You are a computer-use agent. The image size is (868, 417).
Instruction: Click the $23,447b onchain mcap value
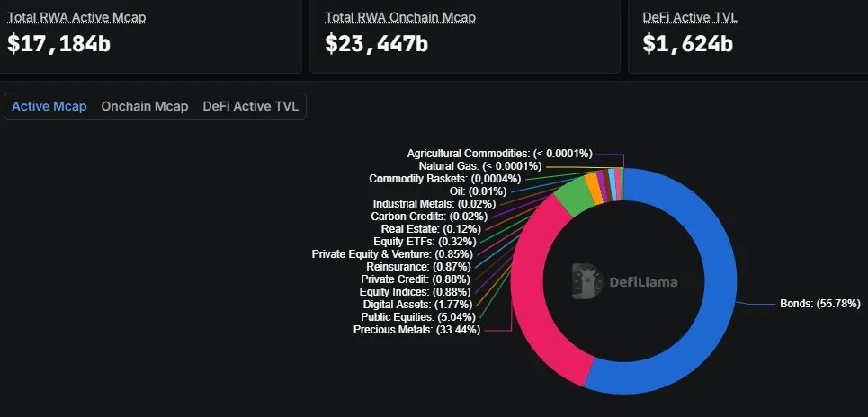(377, 43)
